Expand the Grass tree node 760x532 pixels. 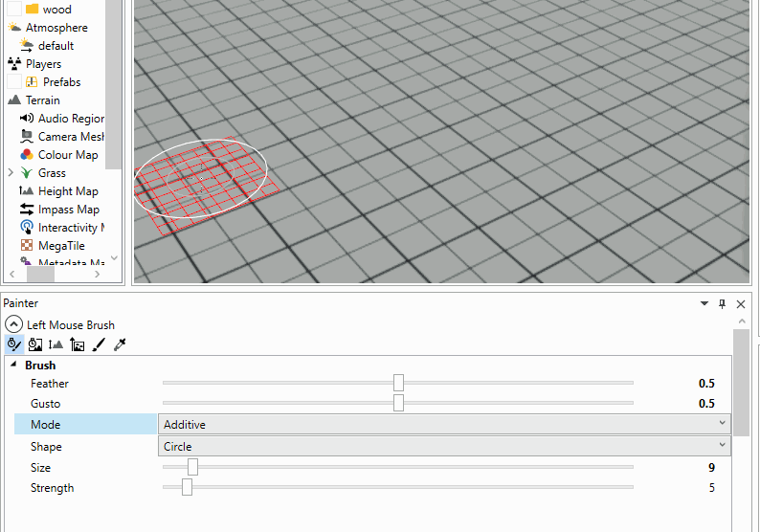click(11, 172)
